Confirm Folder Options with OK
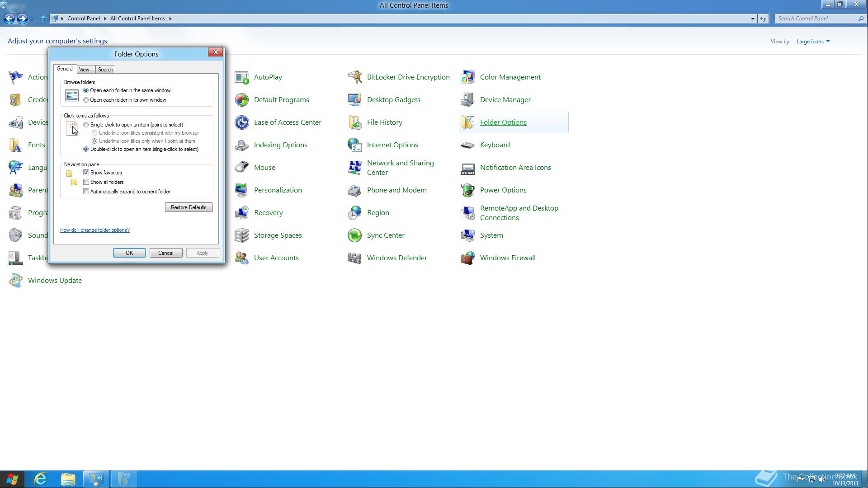Screen dimensions: 868x488 [x=129, y=253]
